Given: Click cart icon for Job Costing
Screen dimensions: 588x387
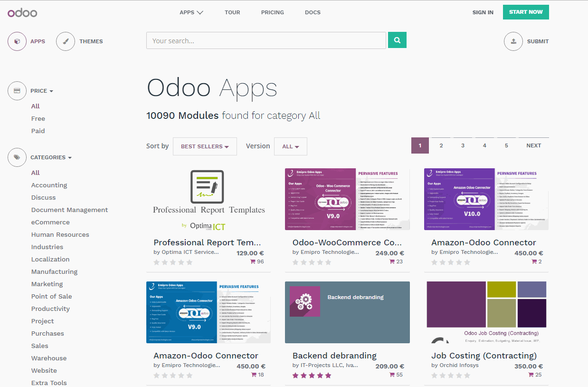Looking at the screenshot, I should [x=531, y=375].
